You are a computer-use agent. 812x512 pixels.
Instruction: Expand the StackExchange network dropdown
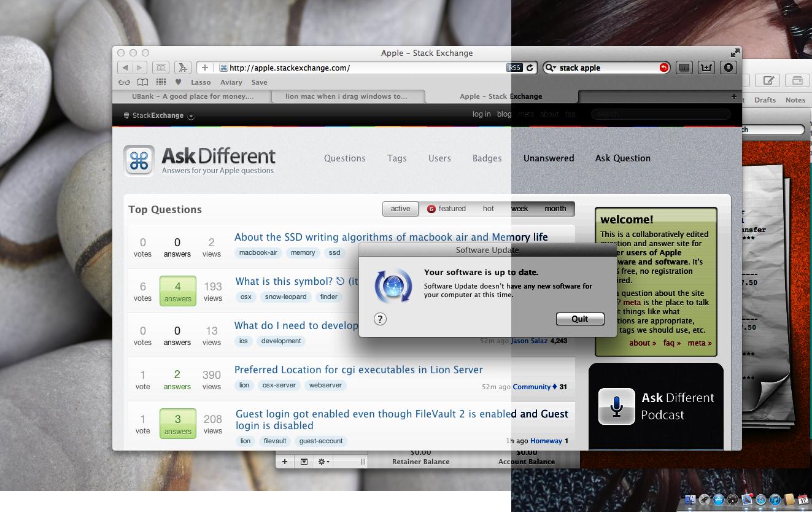(191, 116)
